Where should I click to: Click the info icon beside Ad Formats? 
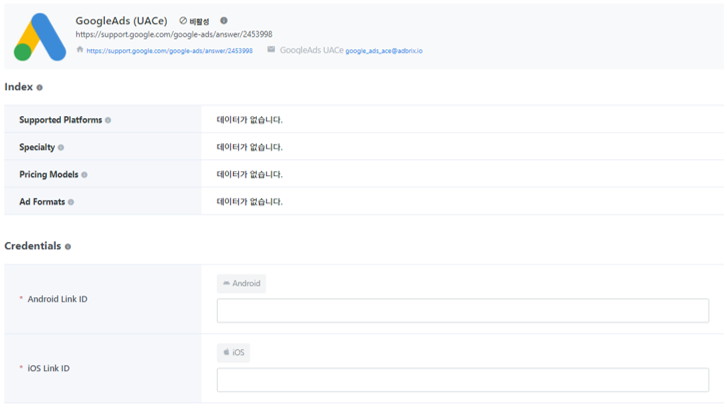click(x=71, y=202)
